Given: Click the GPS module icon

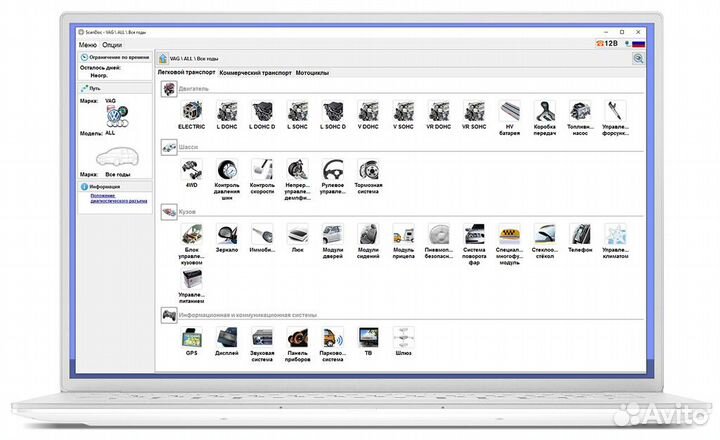Looking at the screenshot, I should click(191, 336).
